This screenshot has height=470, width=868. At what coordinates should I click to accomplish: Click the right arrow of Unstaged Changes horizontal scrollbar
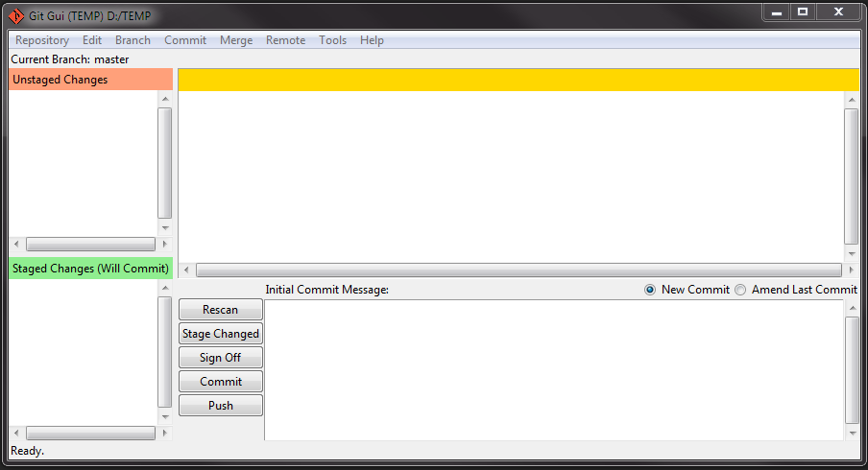[x=164, y=244]
